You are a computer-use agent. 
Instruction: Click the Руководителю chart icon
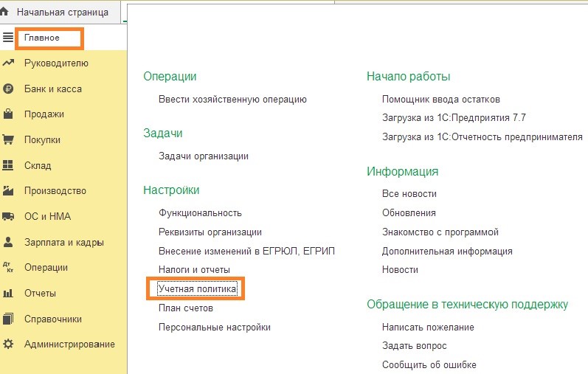click(x=8, y=63)
